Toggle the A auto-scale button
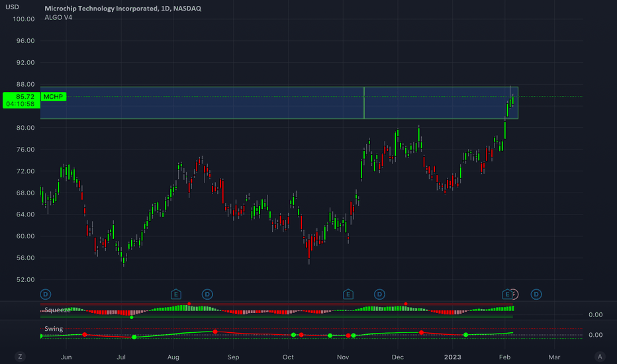 600,357
